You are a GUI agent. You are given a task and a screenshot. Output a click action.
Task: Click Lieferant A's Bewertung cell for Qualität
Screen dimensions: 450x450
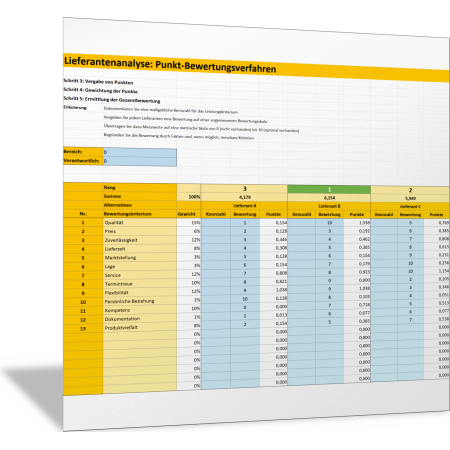pyautogui.click(x=245, y=223)
